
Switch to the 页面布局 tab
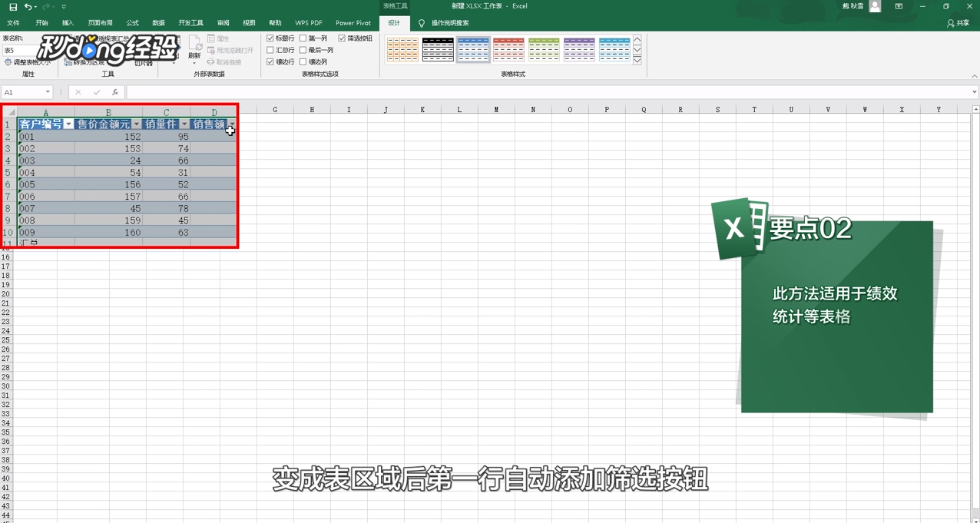tap(100, 23)
